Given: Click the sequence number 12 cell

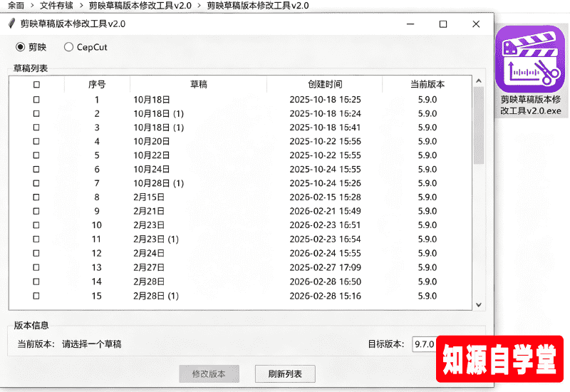Looking at the screenshot, I should point(97,253).
